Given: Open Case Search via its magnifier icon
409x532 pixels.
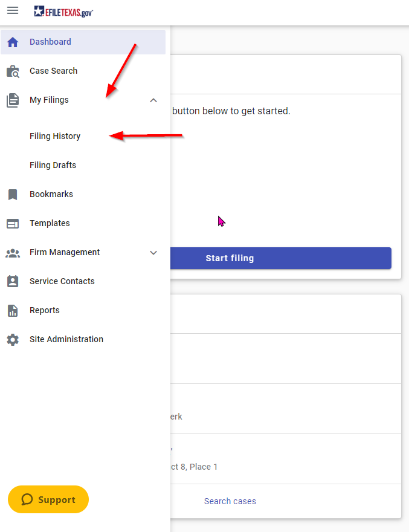Looking at the screenshot, I should click(x=13, y=71).
